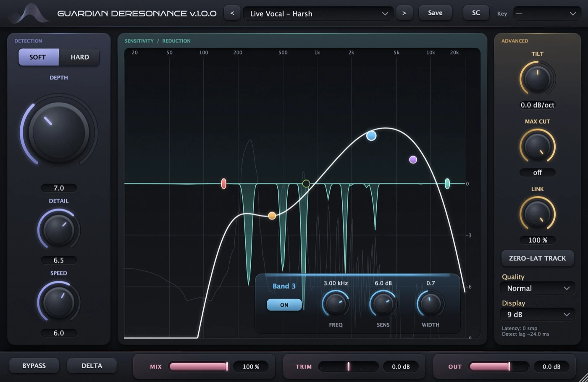Select the blue Band 3 node

[371, 136]
